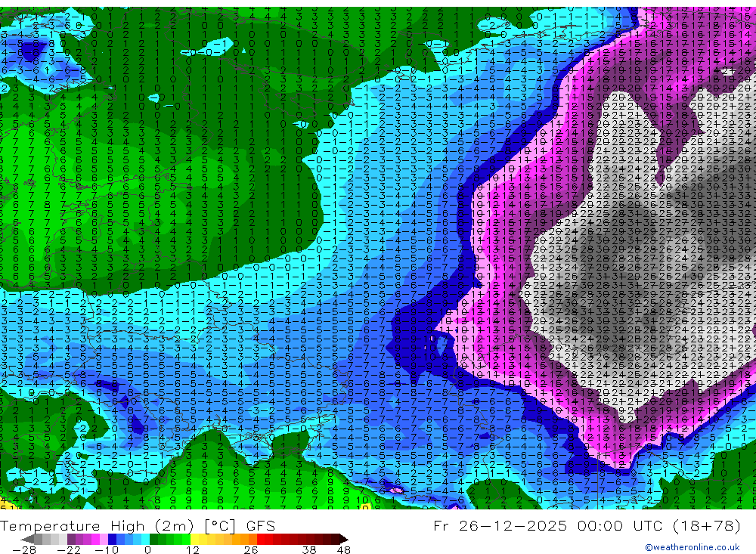Click the 'Temperature High (2m) [°C] GFS' title
Screen dimensions: 756x554
coord(138,525)
